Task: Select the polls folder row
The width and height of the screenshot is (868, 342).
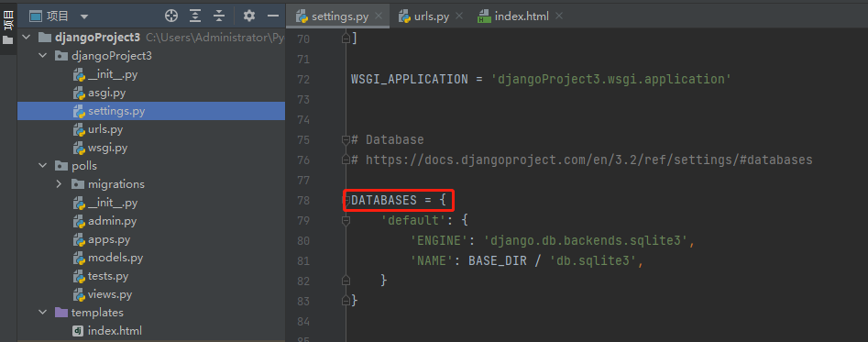Action: click(x=151, y=165)
